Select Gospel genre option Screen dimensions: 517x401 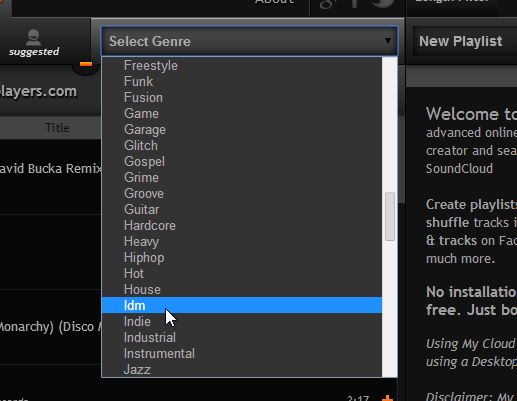pyautogui.click(x=242, y=161)
